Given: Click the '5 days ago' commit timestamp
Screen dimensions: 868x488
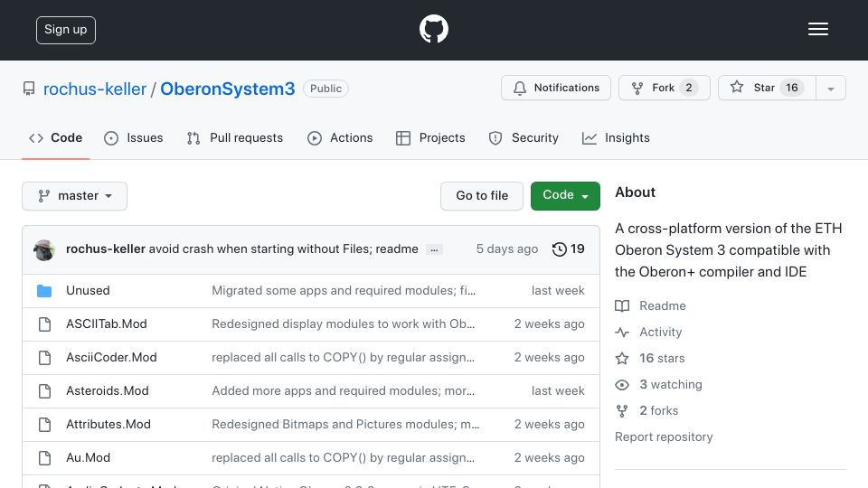Looking at the screenshot, I should [507, 249].
